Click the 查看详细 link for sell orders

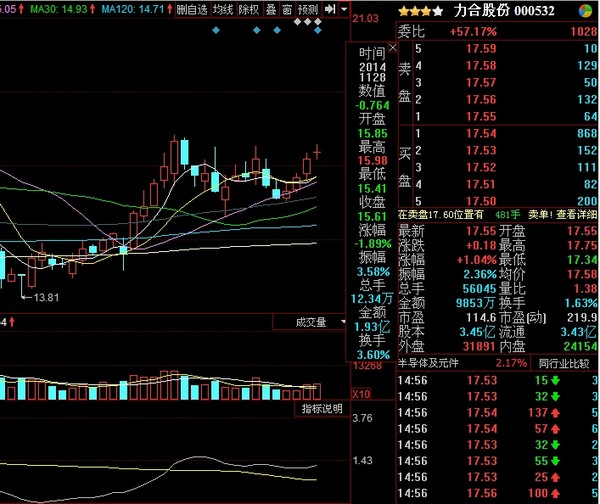pos(576,214)
